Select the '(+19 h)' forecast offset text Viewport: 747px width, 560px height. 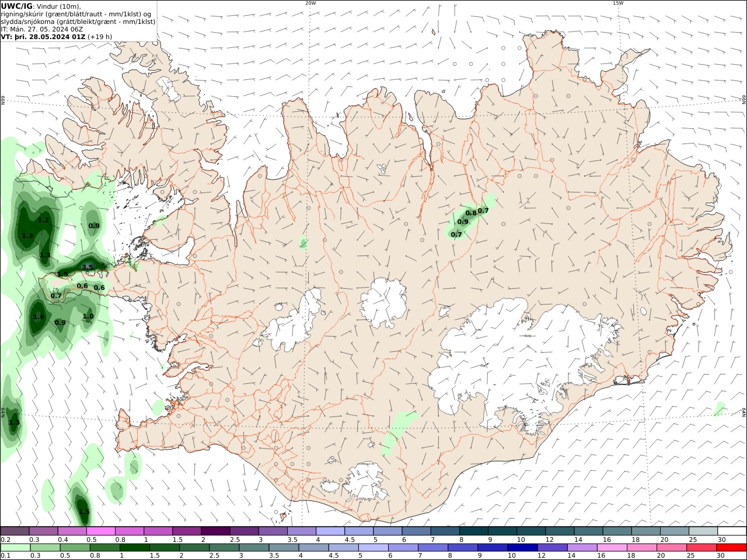100,37
